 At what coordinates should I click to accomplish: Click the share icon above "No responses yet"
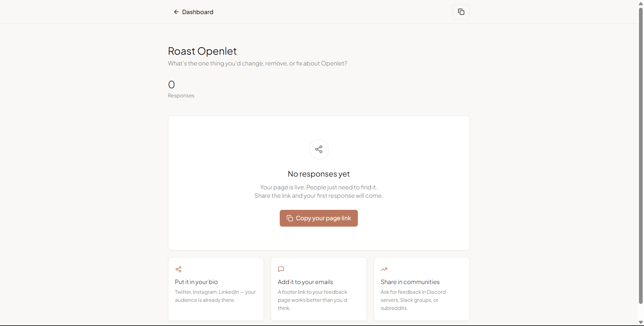coord(319,149)
